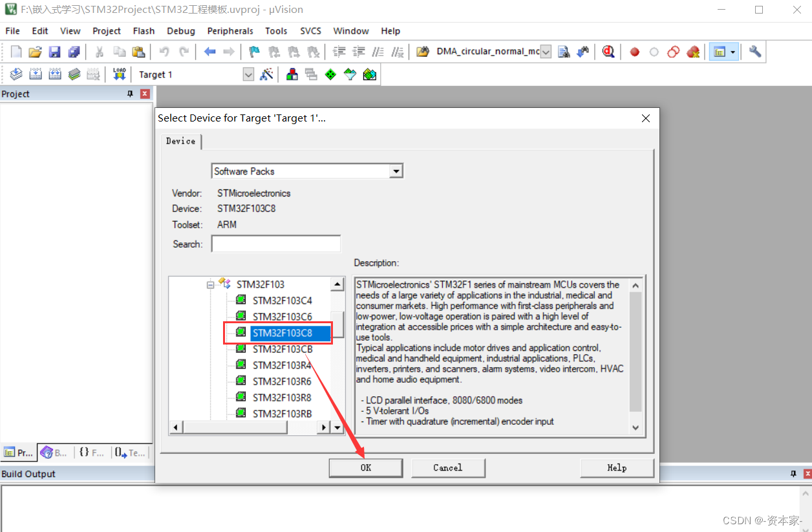812x532 pixels.
Task: Toggle the Project panel auto-hide pin
Action: (x=130, y=94)
